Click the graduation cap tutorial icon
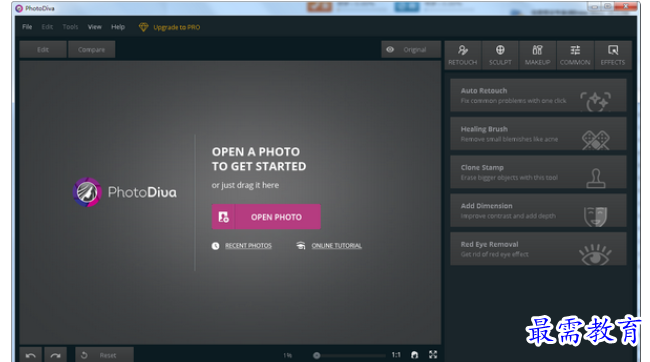The width and height of the screenshot is (650, 362). click(x=301, y=246)
